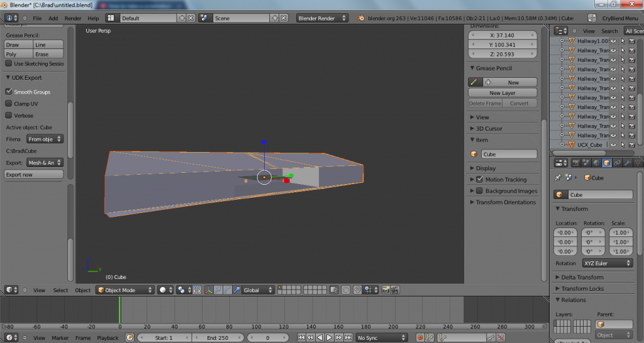Open the Render properties tab

click(x=576, y=163)
